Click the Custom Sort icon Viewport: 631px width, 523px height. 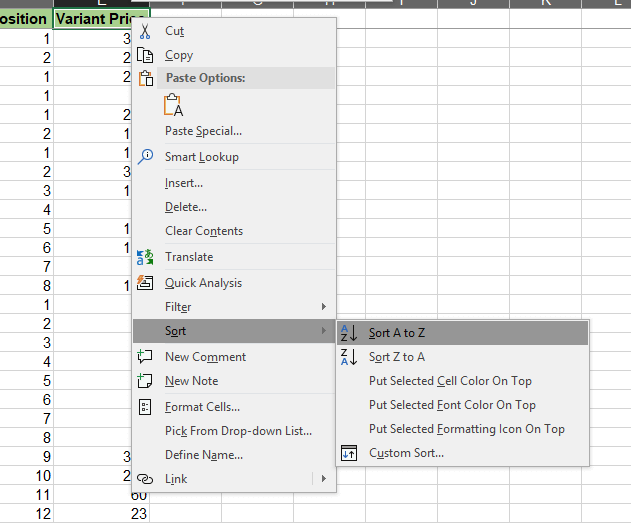point(349,453)
